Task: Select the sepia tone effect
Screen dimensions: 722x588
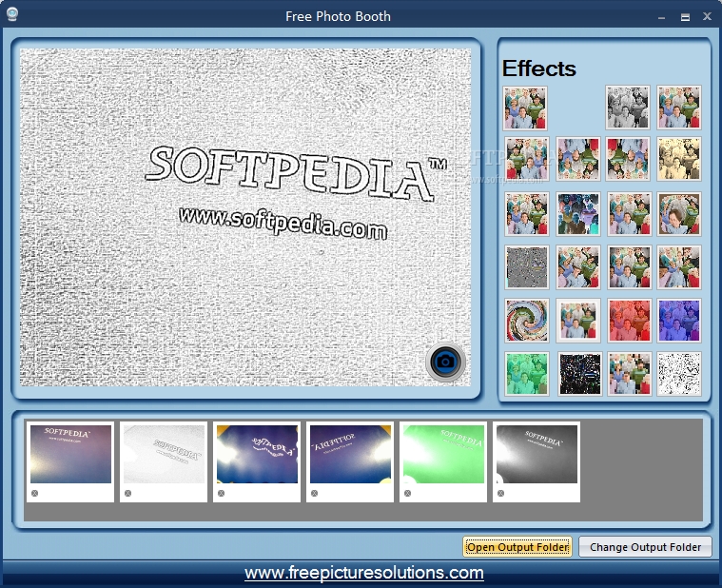Action: click(x=678, y=159)
